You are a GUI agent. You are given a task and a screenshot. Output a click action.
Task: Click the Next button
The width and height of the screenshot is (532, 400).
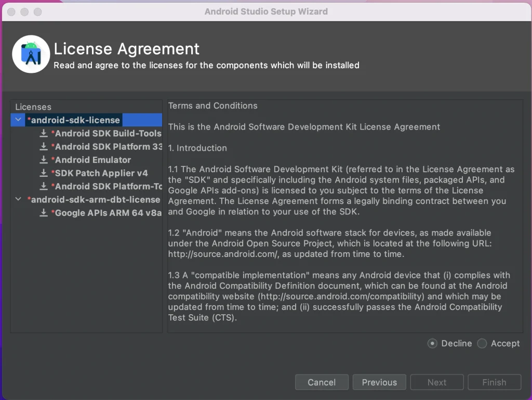pyautogui.click(x=437, y=382)
